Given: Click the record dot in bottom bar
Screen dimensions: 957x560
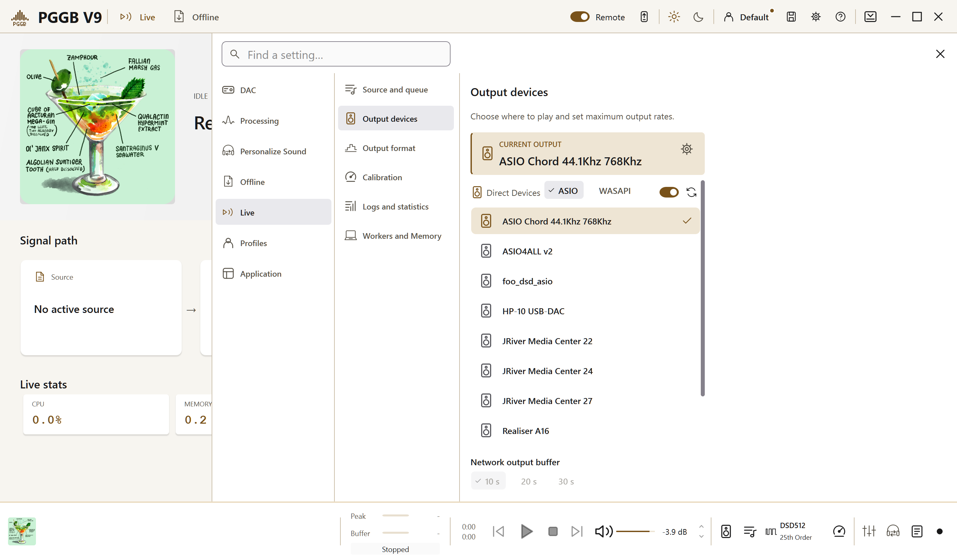Looking at the screenshot, I should click(940, 531).
